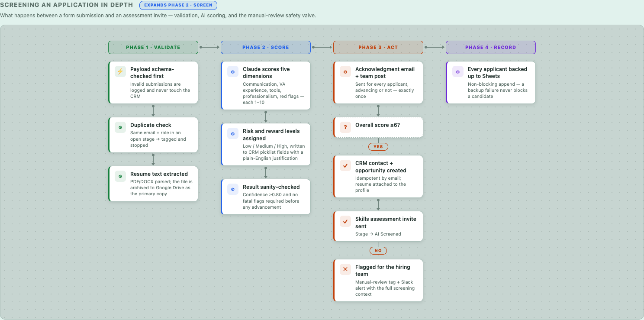
Task: Click the Overall score ≥6? decision text
Action: coord(377,125)
